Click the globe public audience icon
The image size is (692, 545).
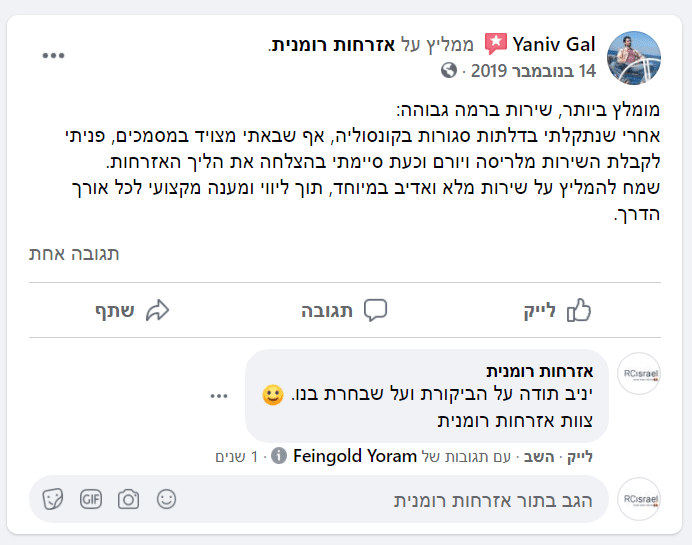(449, 71)
